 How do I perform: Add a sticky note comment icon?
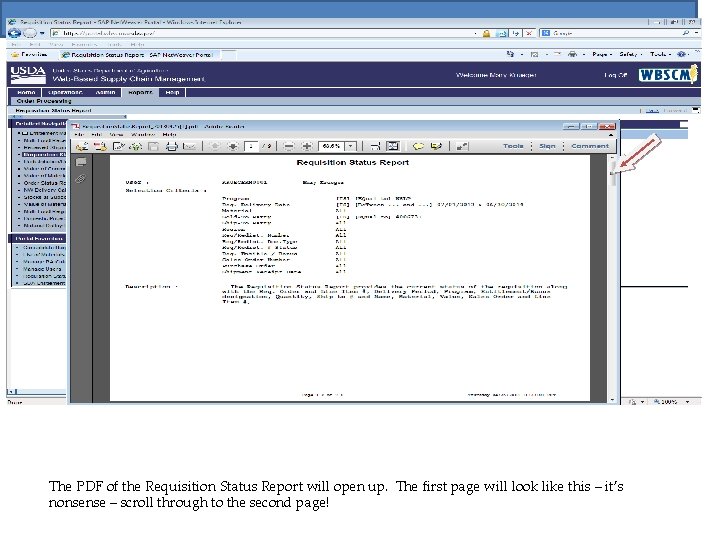[x=418, y=147]
